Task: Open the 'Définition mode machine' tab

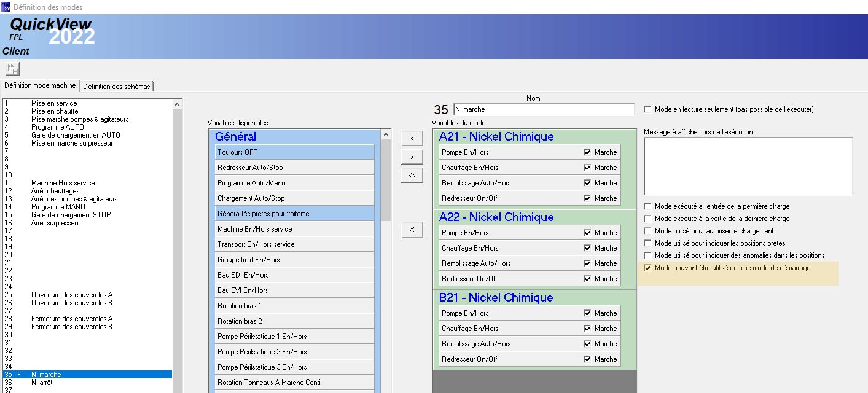Action: pyautogui.click(x=41, y=86)
